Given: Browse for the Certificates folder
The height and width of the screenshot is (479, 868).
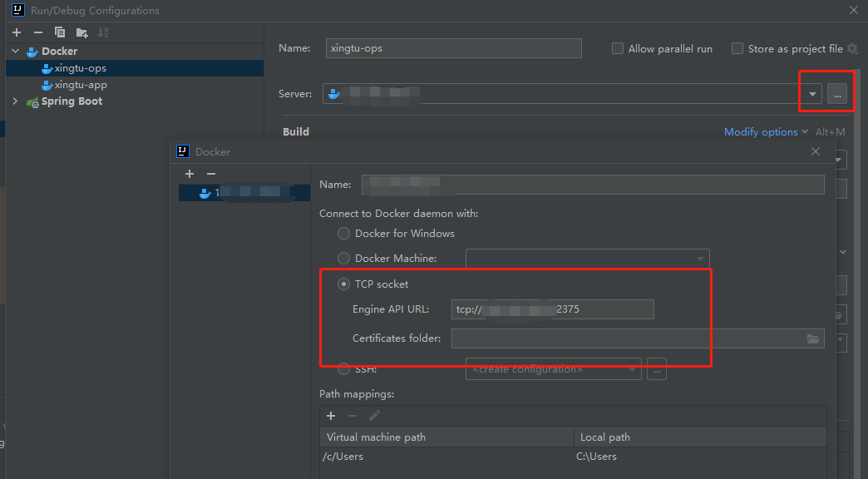Looking at the screenshot, I should [x=813, y=338].
